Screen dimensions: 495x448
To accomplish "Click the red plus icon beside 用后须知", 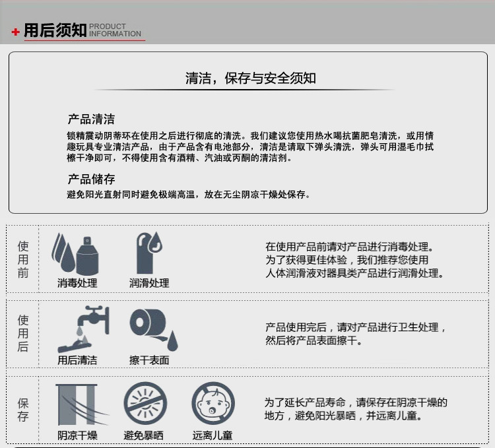I will click(x=15, y=32).
